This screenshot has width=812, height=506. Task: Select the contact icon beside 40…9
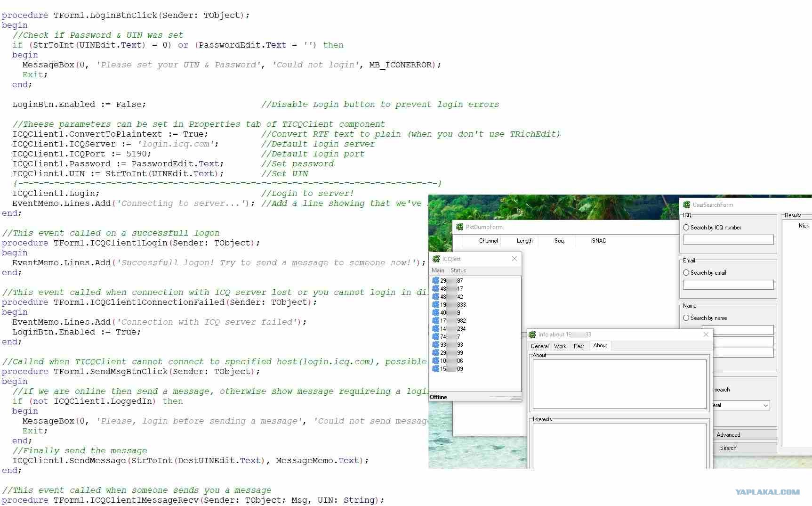(x=435, y=312)
